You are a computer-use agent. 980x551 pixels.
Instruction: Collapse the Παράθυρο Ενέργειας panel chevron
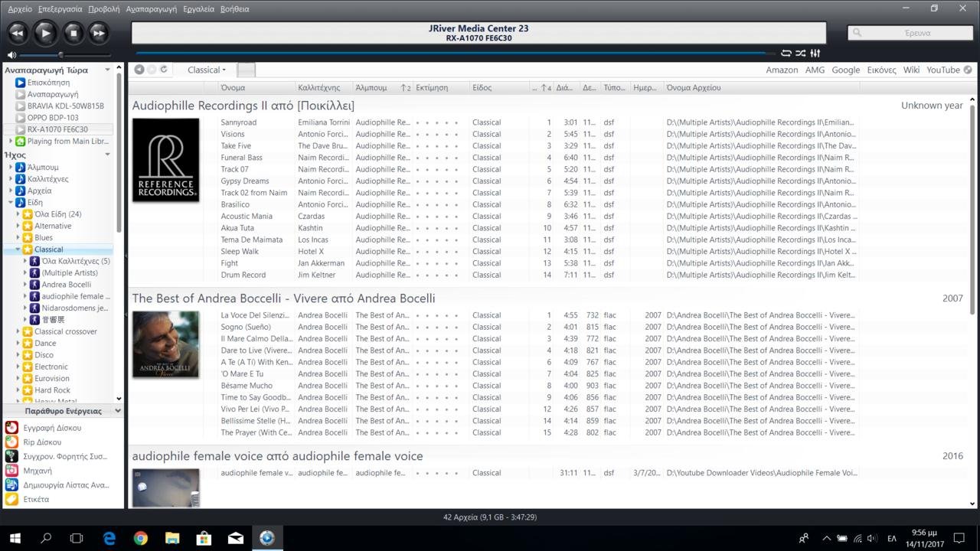(117, 411)
